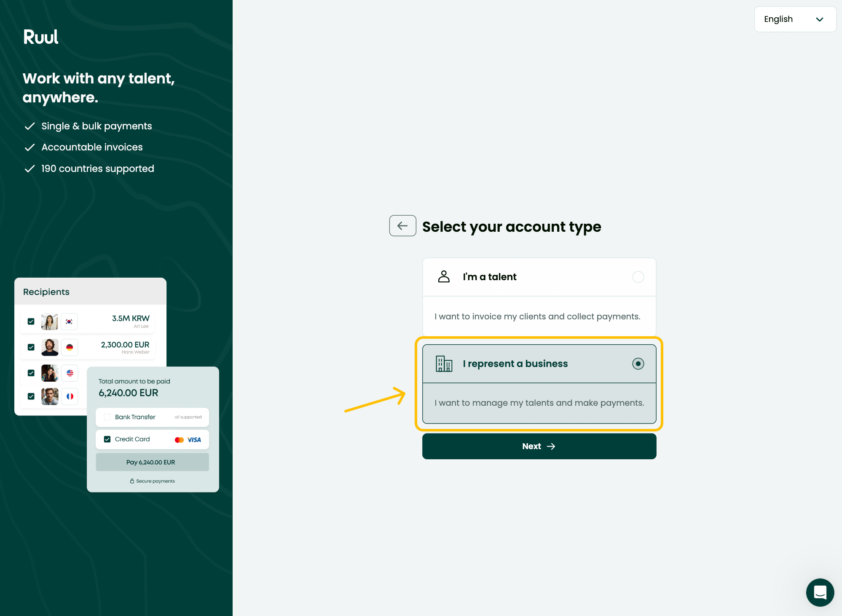Click the South Korea flag icon
842x616 pixels.
69,321
